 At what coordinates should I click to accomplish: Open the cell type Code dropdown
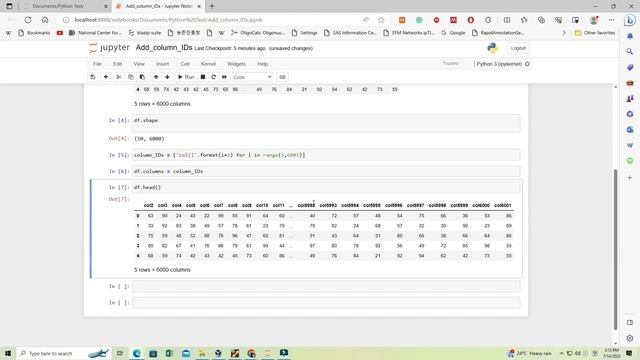pos(252,77)
